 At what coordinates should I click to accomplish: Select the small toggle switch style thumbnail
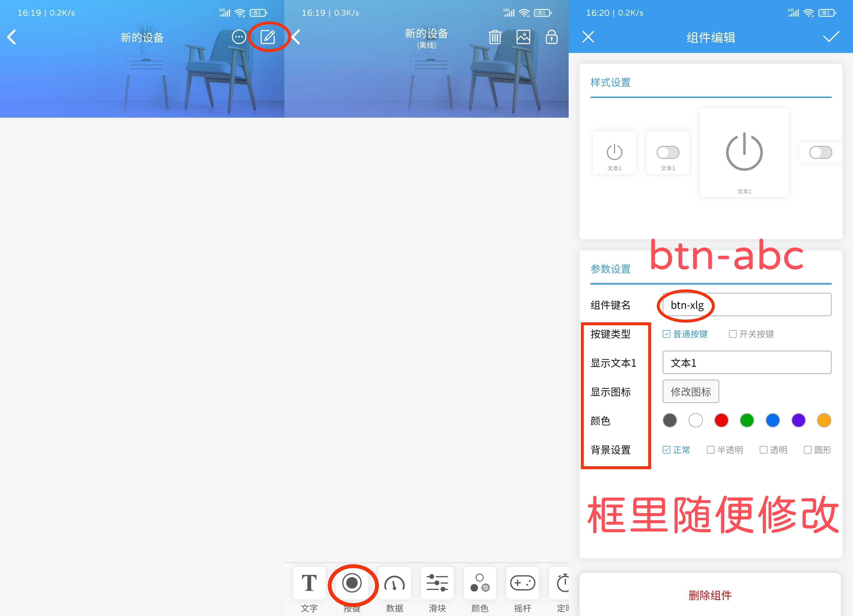click(668, 152)
